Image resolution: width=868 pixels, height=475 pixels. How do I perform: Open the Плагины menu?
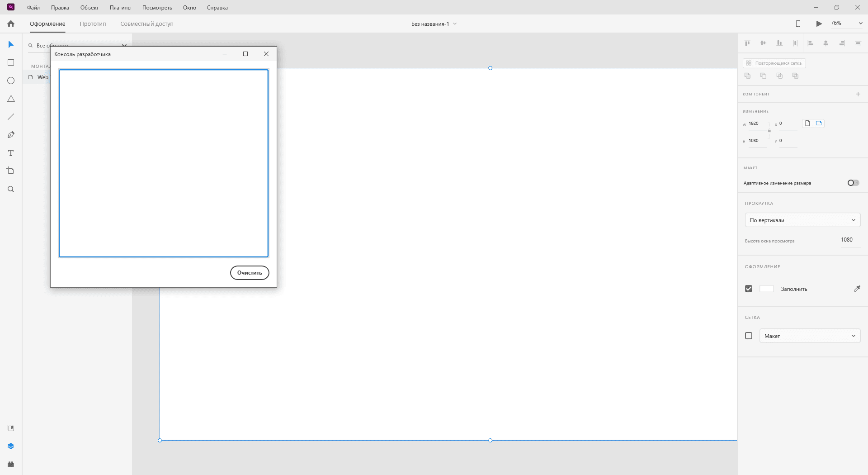120,8
